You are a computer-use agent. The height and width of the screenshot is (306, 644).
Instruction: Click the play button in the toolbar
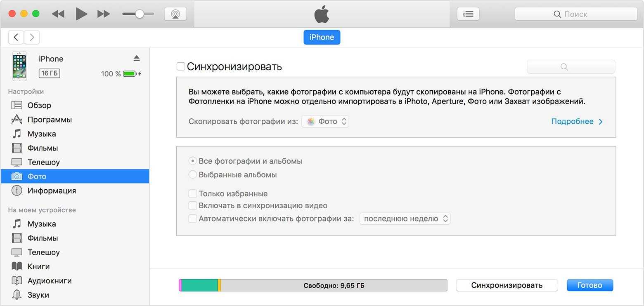[81, 14]
